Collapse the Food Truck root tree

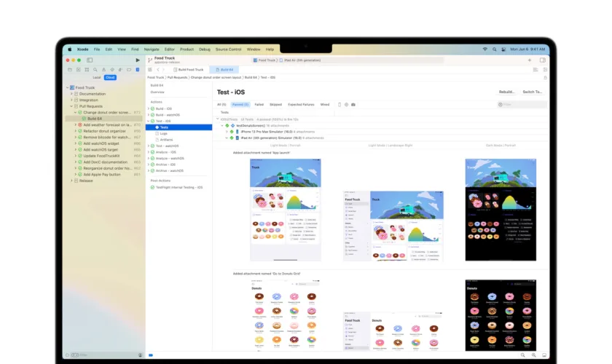[x=68, y=87]
